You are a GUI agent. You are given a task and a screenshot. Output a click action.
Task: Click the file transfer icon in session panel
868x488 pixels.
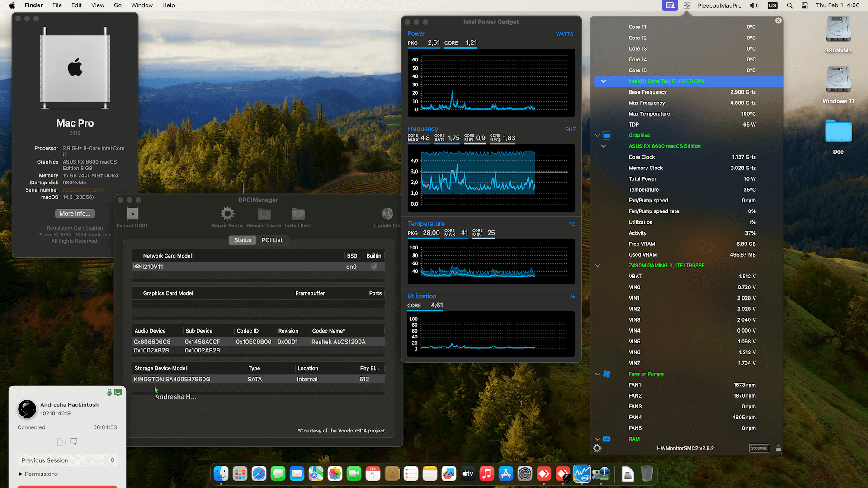click(x=61, y=441)
